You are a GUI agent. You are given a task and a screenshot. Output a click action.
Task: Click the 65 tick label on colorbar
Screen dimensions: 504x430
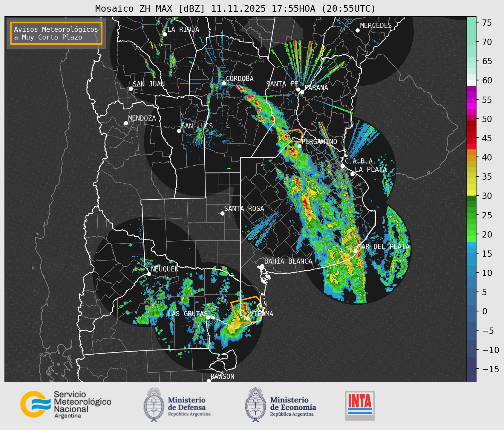click(487, 61)
